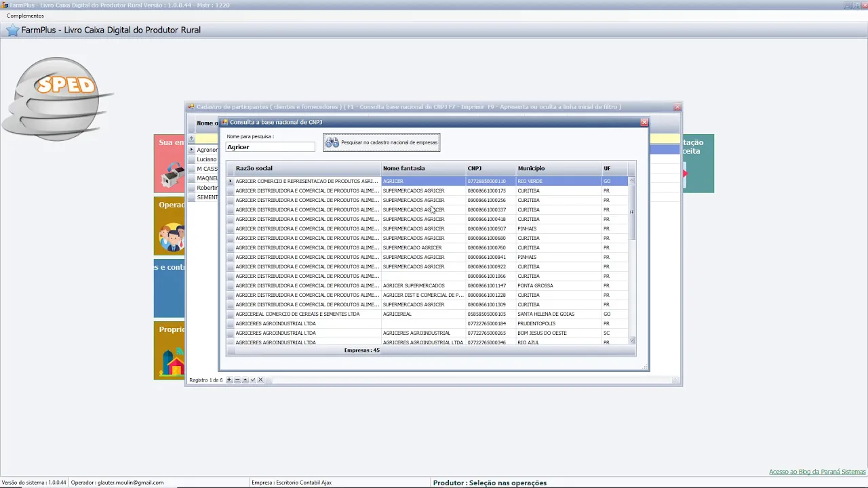Viewport: 868px width, 488px height.
Task: Click the cancel X button in navigator
Action: coord(260,380)
